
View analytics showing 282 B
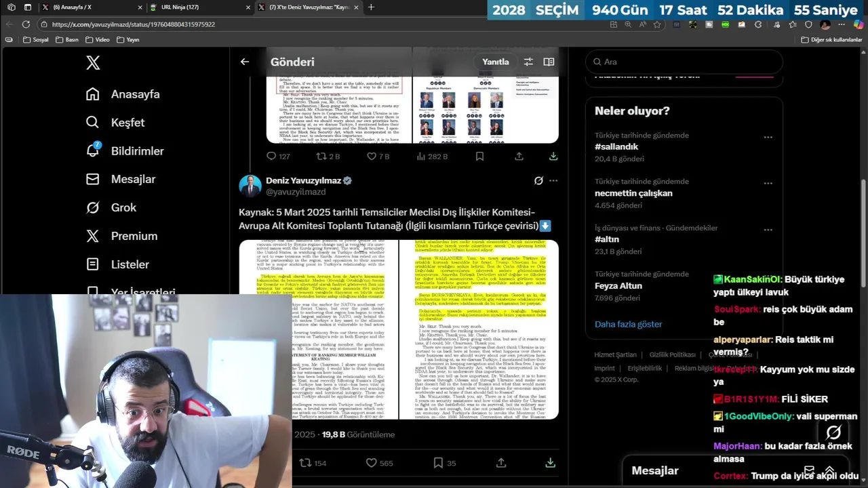pos(432,156)
